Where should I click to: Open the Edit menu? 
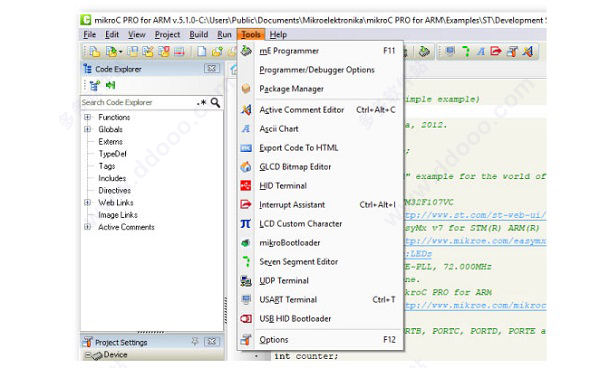(x=112, y=35)
